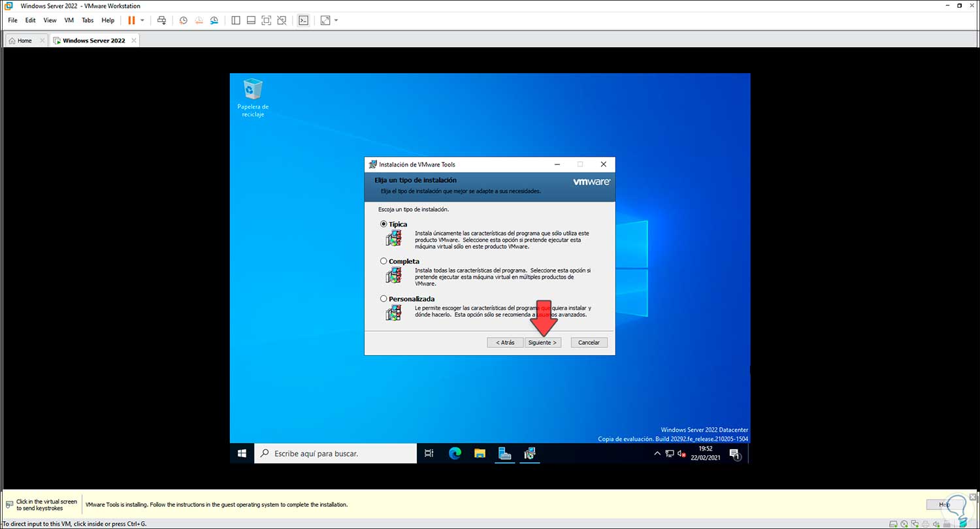980x529 pixels.
Task: Click the VMware Workstation title bar logo
Action: tap(10, 6)
